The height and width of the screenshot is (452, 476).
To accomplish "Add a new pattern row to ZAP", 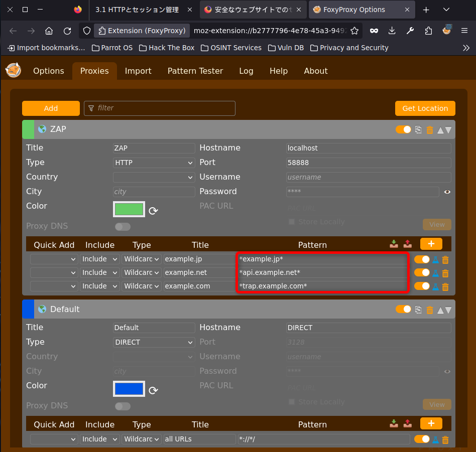I will (x=431, y=244).
